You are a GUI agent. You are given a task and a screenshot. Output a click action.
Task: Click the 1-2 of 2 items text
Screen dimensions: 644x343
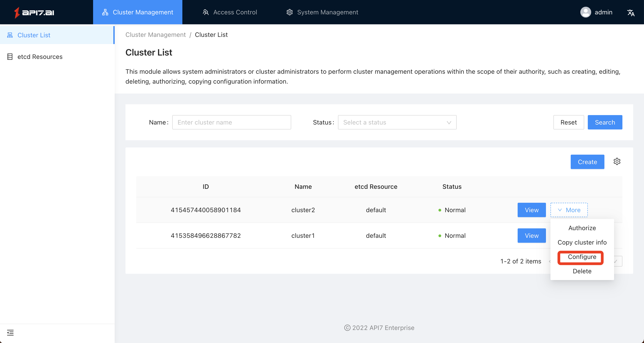point(521,261)
